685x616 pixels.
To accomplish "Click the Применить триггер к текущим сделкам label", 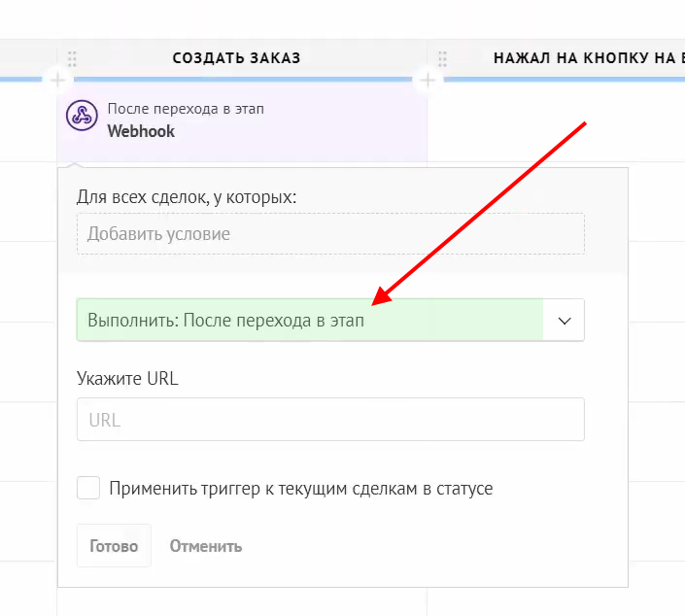I will (x=300, y=489).
